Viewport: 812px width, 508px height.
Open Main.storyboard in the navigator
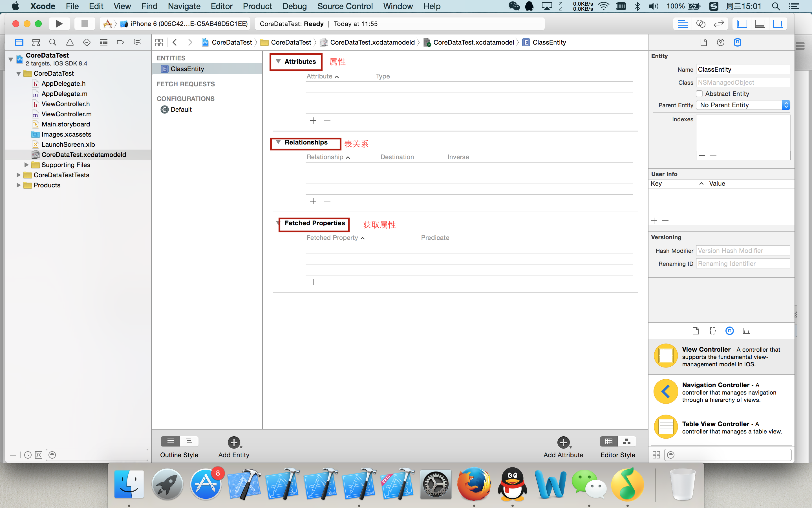click(66, 124)
